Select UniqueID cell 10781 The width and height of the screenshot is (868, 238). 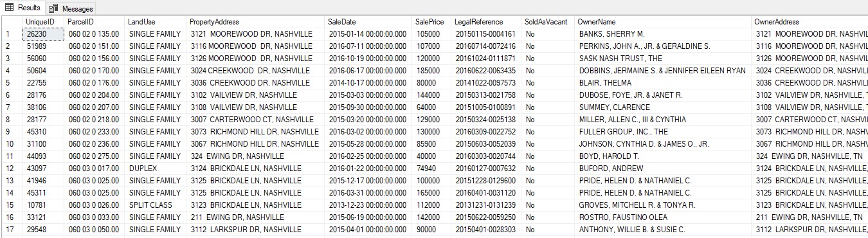coord(43,205)
